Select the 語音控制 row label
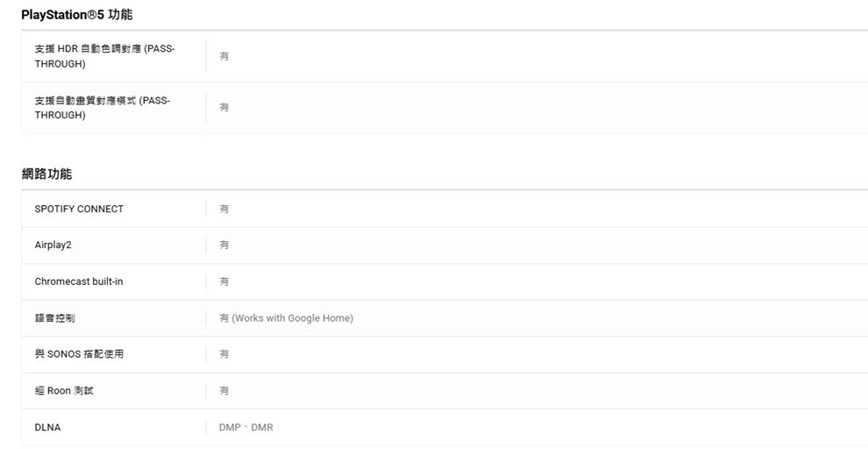868x449 pixels. coord(54,318)
